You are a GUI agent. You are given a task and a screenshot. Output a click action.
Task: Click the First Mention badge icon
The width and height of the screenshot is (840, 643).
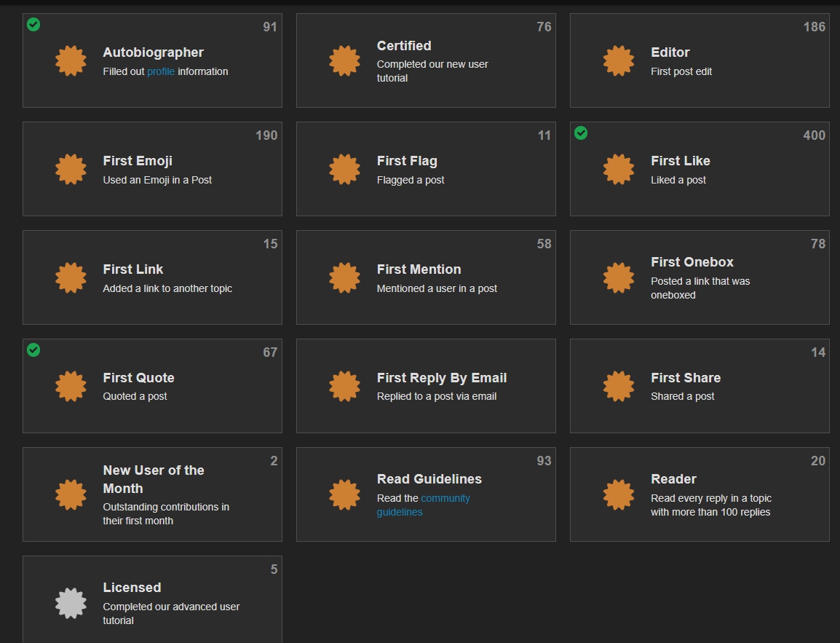[344, 277]
